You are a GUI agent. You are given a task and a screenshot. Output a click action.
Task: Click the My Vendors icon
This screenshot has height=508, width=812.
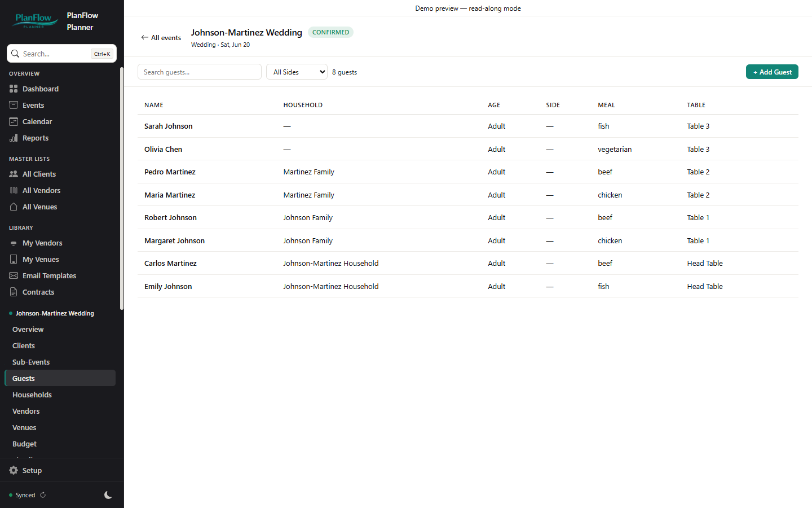coord(14,243)
